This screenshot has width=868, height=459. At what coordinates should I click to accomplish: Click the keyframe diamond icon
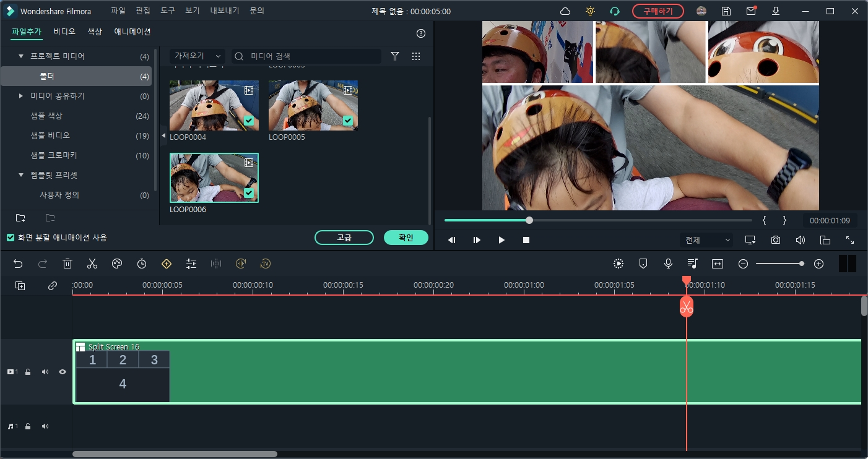click(167, 264)
